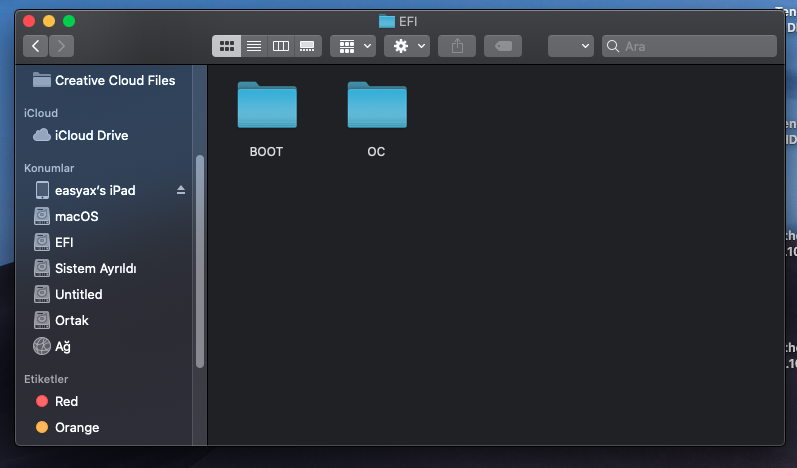
Task: Eject easyax's iPad
Action: coord(181,190)
